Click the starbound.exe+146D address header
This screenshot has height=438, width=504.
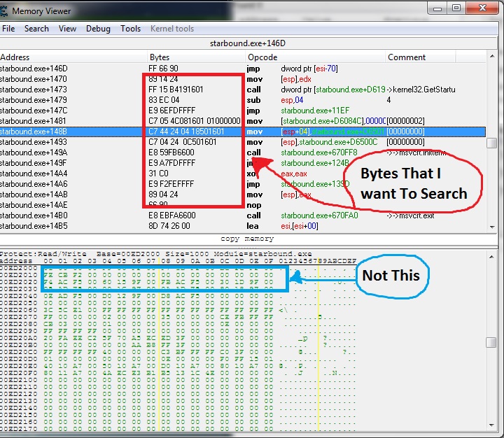[x=248, y=43]
